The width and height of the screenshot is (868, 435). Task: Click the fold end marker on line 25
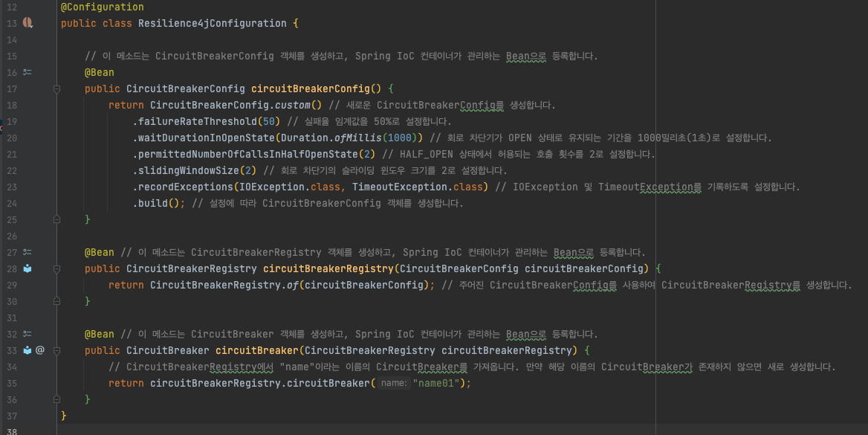56,219
